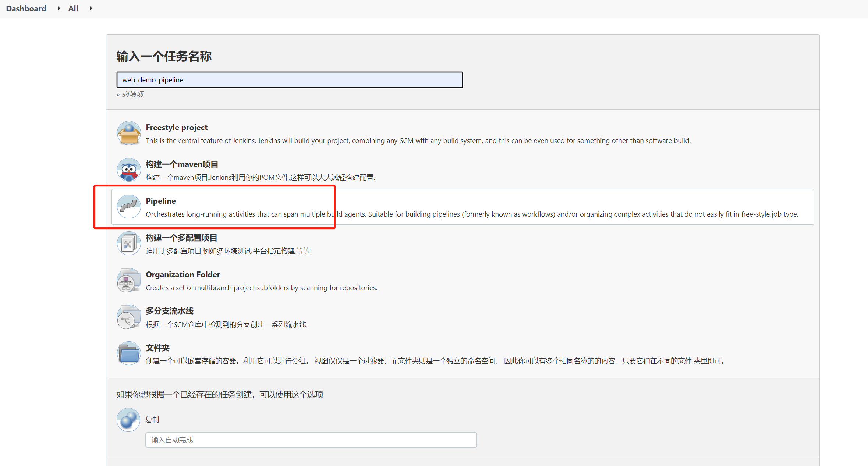Select the Freestyle project title

pyautogui.click(x=177, y=128)
